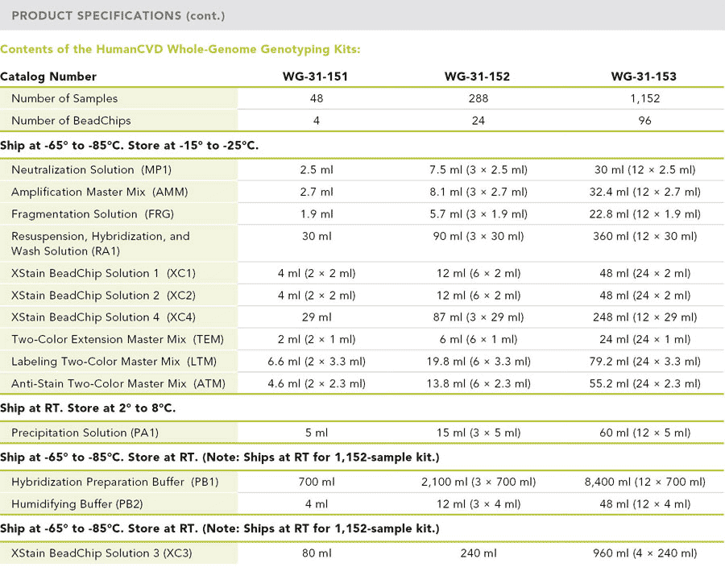Select the 7.5 ml (3 × 2.5 ml) cell

coord(478,170)
